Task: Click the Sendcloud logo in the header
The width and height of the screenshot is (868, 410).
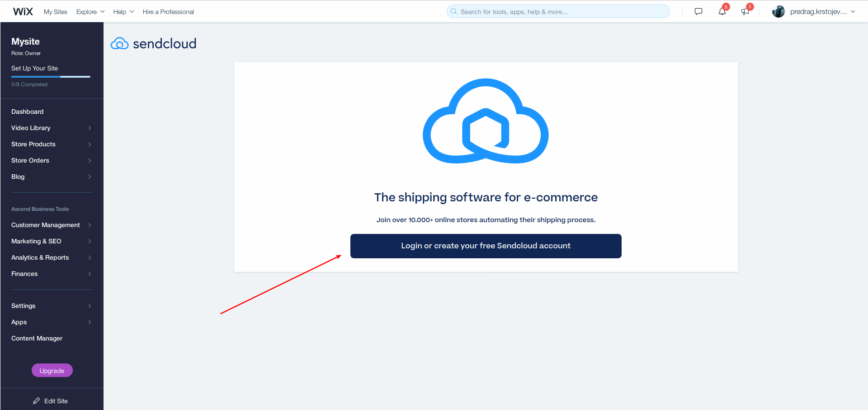Action: (154, 43)
